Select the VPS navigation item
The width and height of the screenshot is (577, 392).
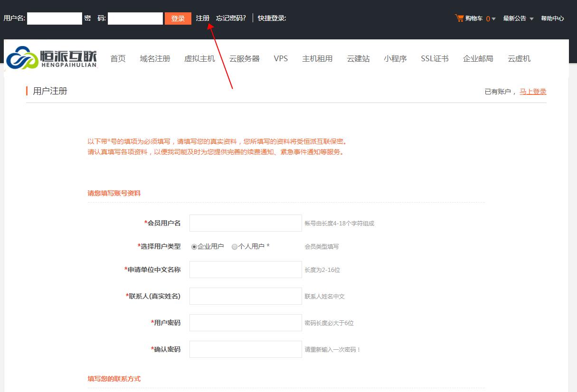coord(281,58)
